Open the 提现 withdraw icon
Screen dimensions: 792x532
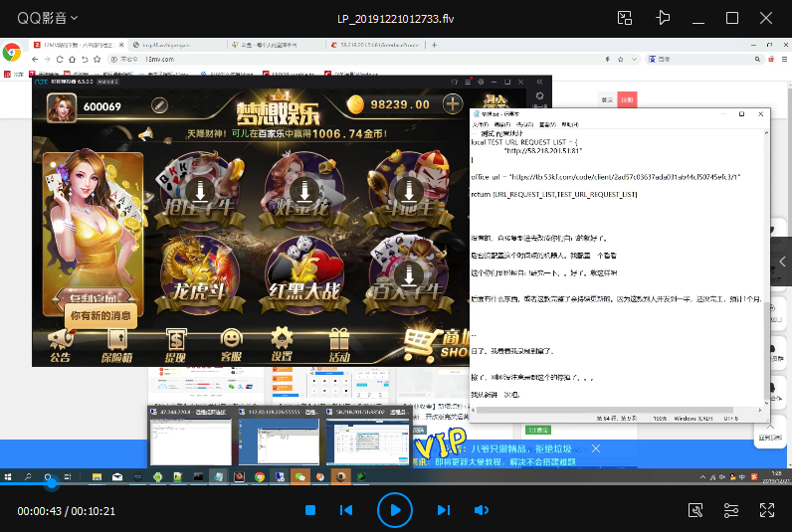pyautogui.click(x=175, y=347)
